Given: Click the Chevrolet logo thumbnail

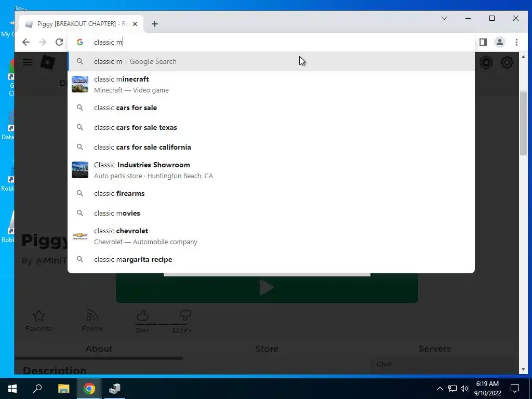Looking at the screenshot, I should click(x=80, y=236).
